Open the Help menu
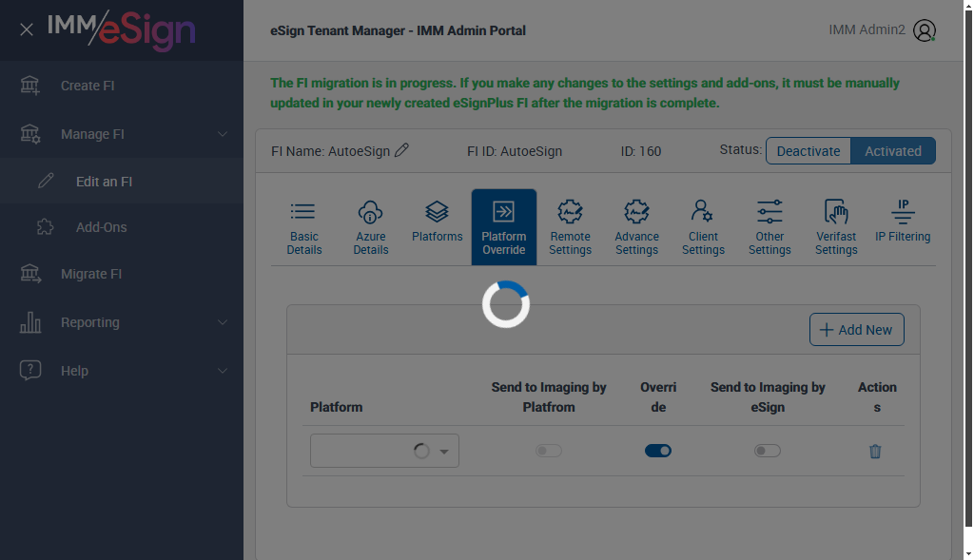Screen dimensions: 974x560 point(122,371)
